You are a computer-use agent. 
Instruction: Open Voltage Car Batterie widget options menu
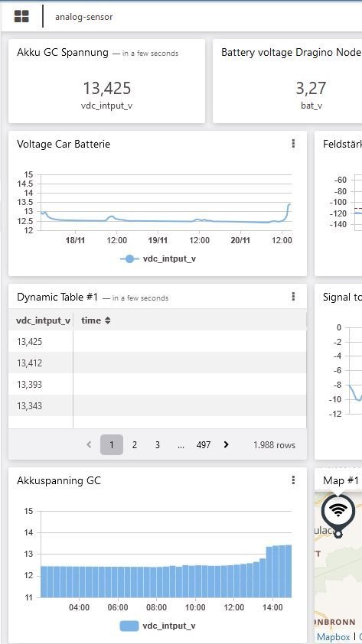293,143
